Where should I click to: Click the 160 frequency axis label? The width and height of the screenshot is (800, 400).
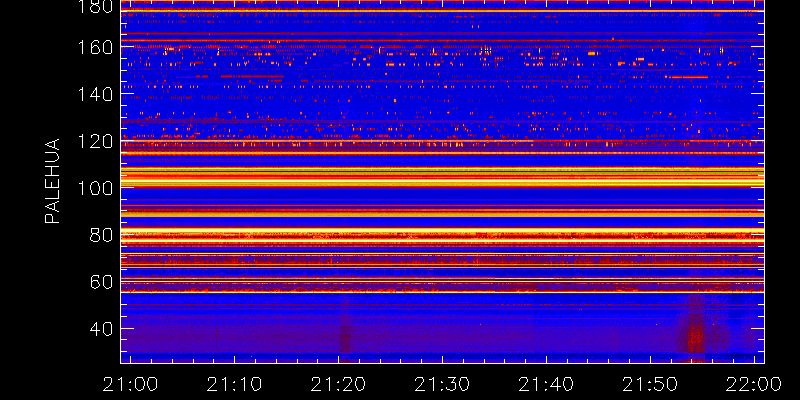(x=95, y=47)
